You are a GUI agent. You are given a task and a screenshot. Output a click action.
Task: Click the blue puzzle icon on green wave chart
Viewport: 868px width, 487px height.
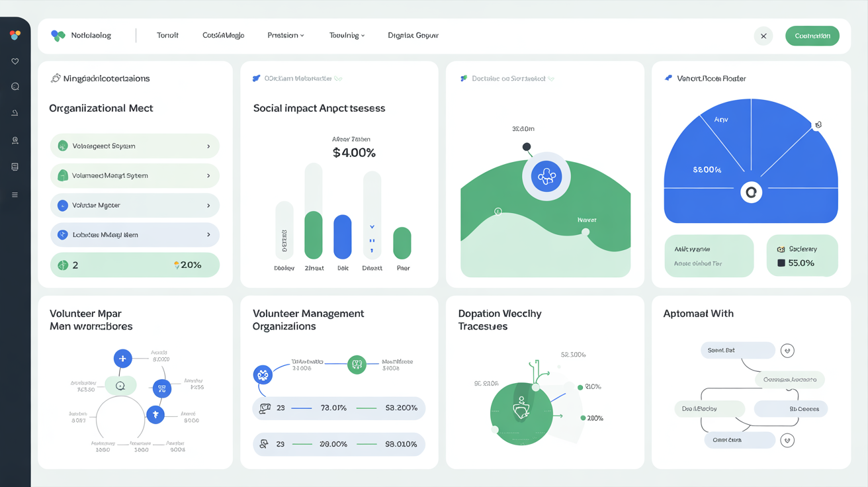click(x=546, y=177)
